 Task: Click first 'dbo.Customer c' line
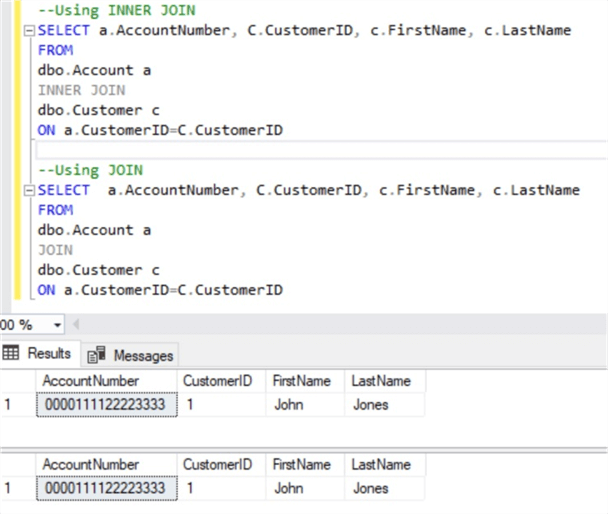pyautogui.click(x=98, y=110)
